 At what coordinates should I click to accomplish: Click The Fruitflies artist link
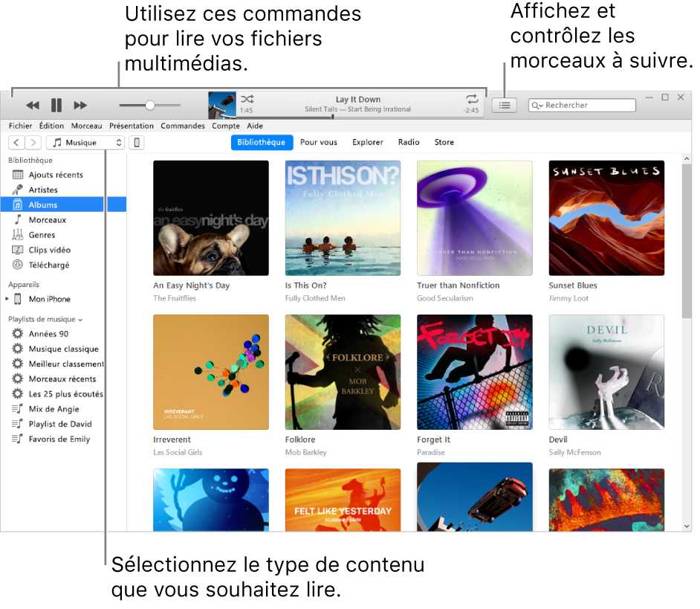(174, 298)
